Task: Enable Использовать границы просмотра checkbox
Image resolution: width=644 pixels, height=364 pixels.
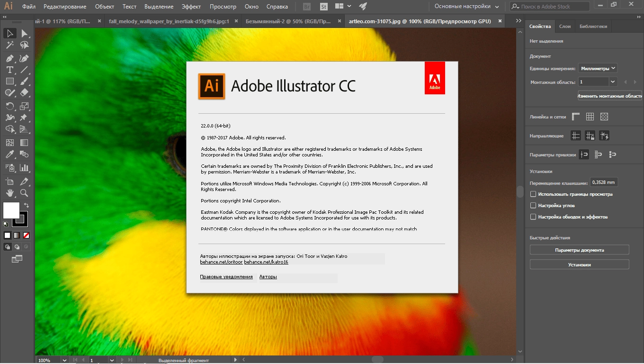Action: pyautogui.click(x=533, y=194)
